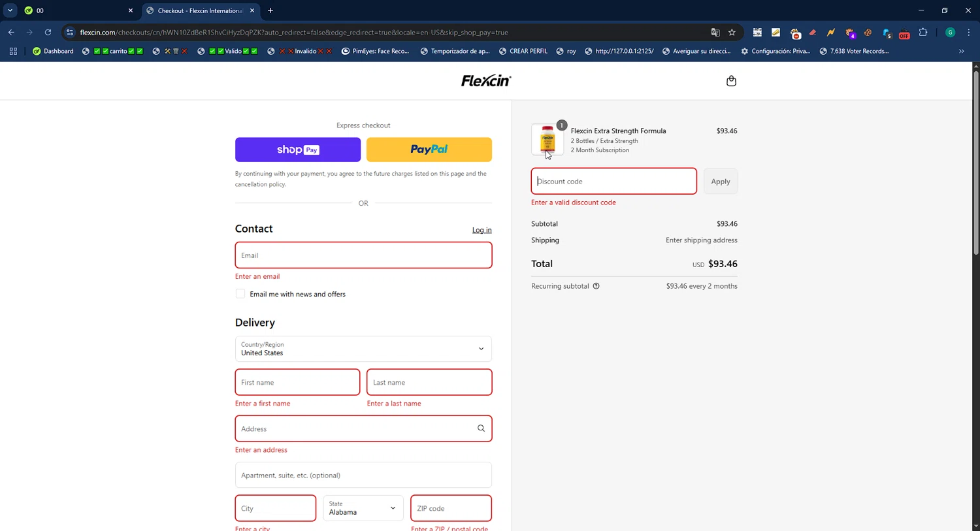This screenshot has height=531, width=980.
Task: Click the translate page icon
Action: click(x=715, y=32)
